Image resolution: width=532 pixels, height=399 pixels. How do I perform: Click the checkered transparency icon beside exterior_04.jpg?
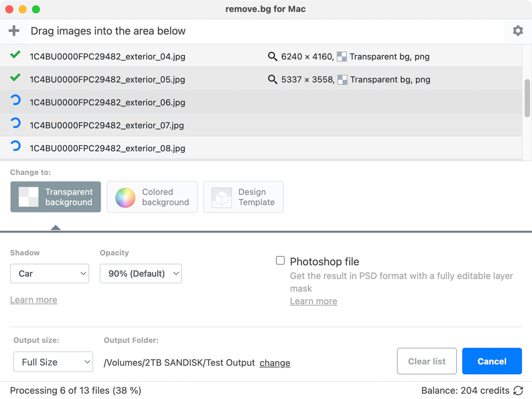342,56
